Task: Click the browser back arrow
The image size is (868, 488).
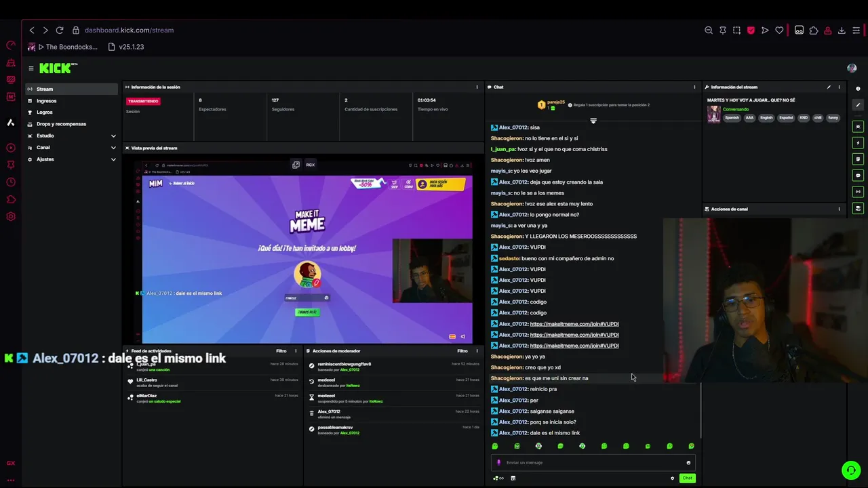Action: [31, 30]
